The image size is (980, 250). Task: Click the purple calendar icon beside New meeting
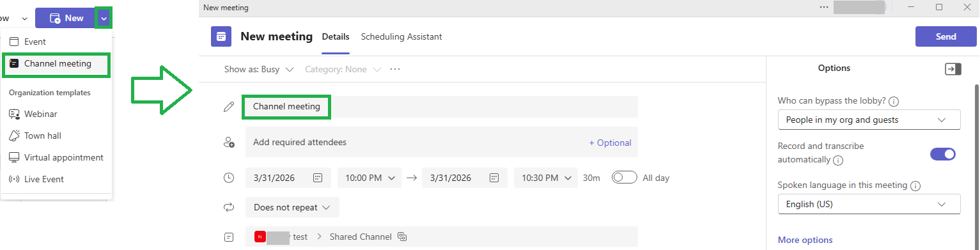[221, 36]
